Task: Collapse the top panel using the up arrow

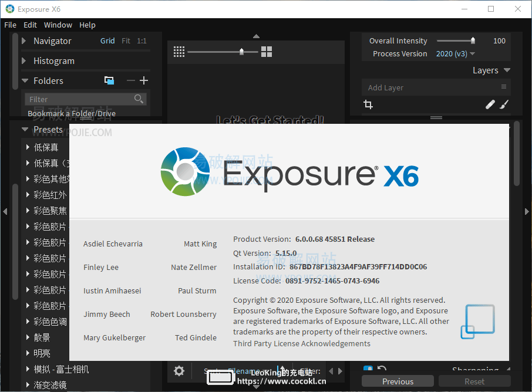Action: [x=256, y=36]
